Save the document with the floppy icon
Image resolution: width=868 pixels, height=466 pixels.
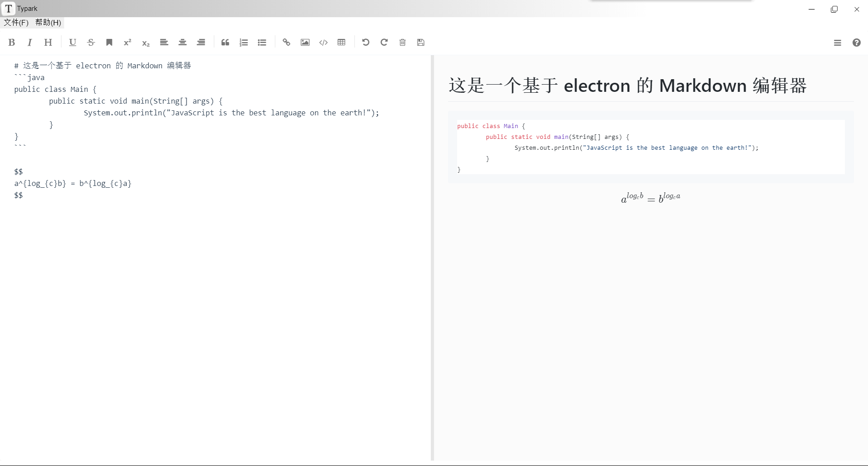421,43
